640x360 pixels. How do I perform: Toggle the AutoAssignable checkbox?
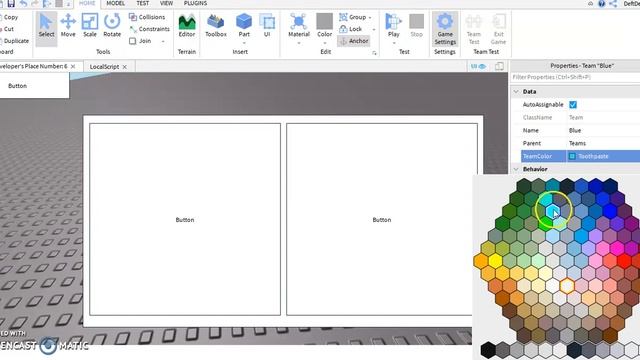point(573,104)
